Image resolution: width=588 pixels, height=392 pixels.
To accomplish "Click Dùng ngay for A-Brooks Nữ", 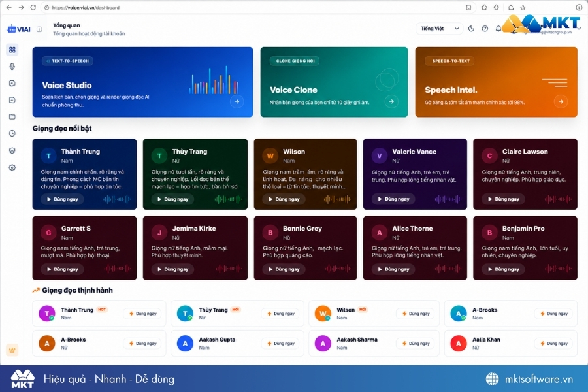I will (x=143, y=343).
